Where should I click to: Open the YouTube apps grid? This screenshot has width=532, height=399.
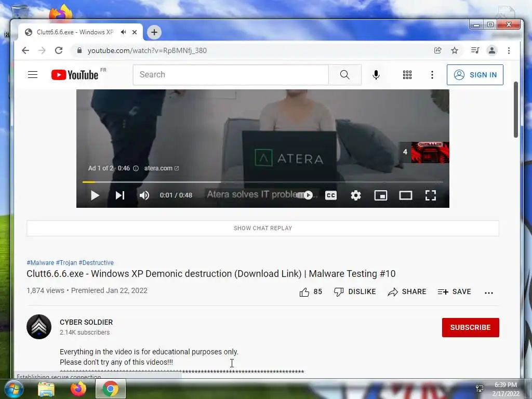click(407, 75)
